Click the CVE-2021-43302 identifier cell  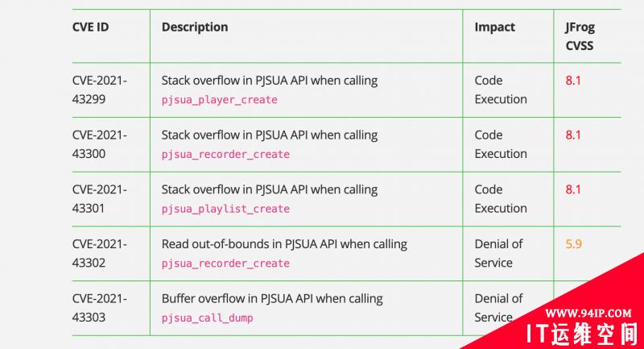pyautogui.click(x=99, y=253)
